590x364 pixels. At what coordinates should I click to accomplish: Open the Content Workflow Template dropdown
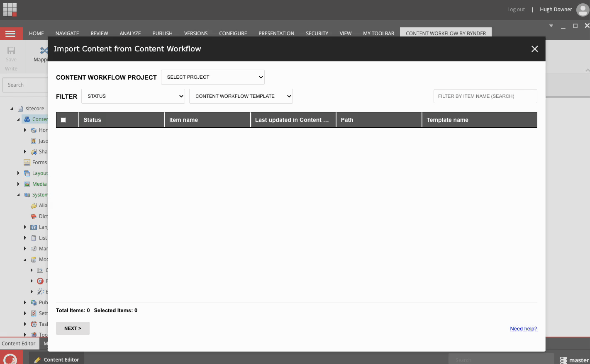(241, 96)
